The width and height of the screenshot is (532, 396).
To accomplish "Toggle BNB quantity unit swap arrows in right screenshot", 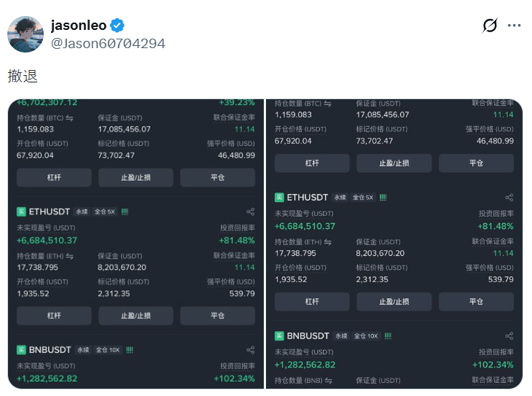I will coord(328,381).
